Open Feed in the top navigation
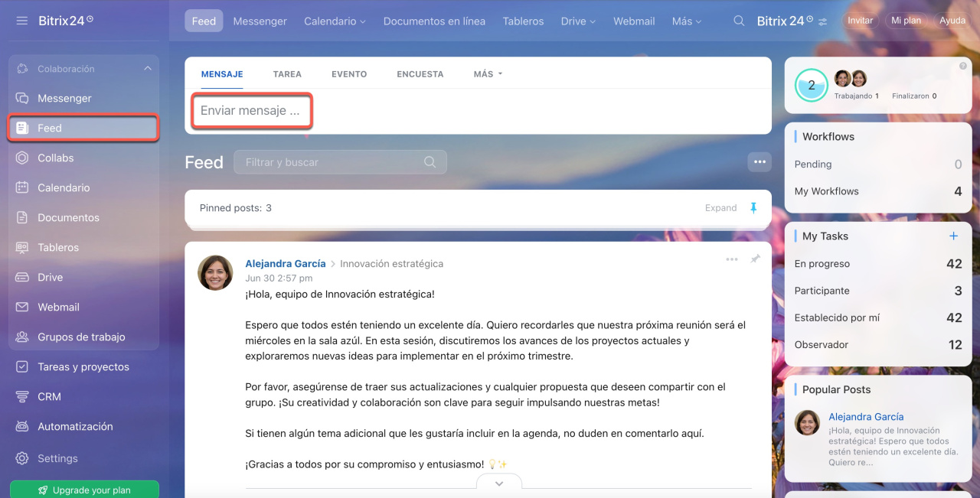The height and width of the screenshot is (498, 980). pyautogui.click(x=204, y=21)
